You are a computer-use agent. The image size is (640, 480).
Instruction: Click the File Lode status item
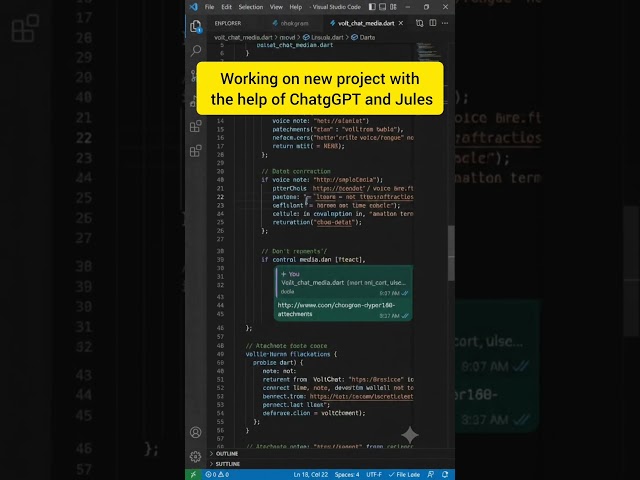(x=404, y=474)
